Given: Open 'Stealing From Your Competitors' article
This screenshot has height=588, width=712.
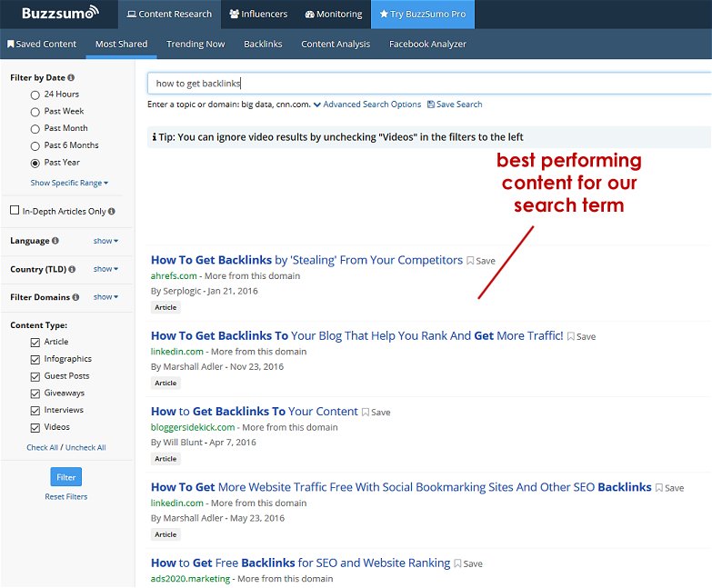Looking at the screenshot, I should click(306, 260).
